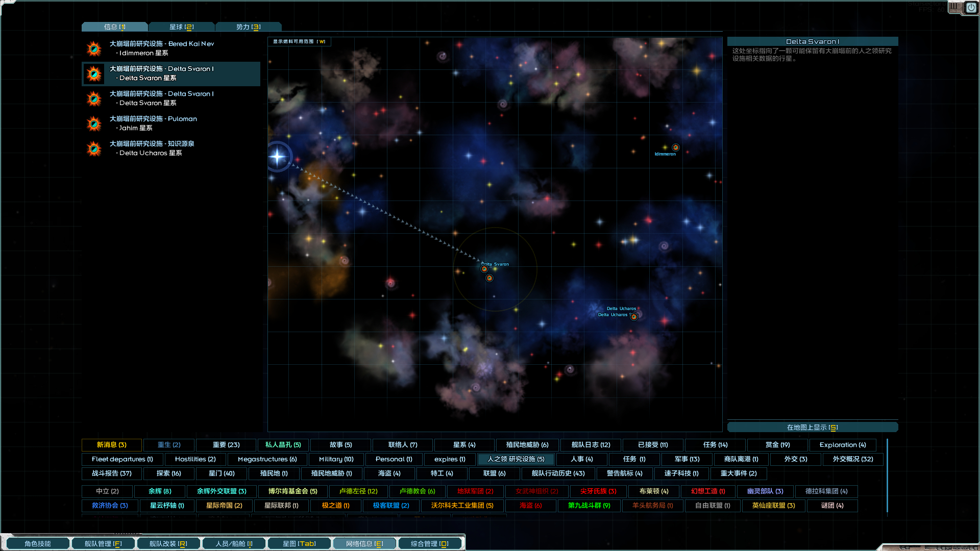This screenshot has width=980, height=551.
Task: Switch to the 星球 [2] tab
Action: [181, 27]
